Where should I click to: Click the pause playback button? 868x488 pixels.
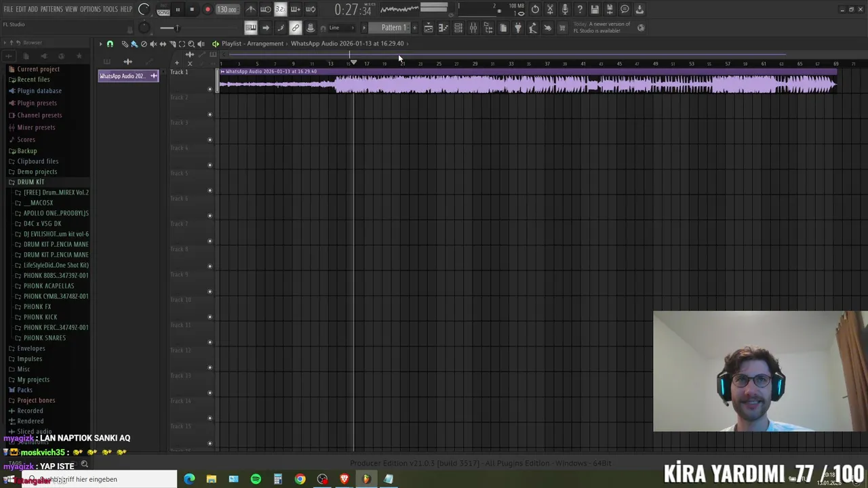click(x=178, y=9)
